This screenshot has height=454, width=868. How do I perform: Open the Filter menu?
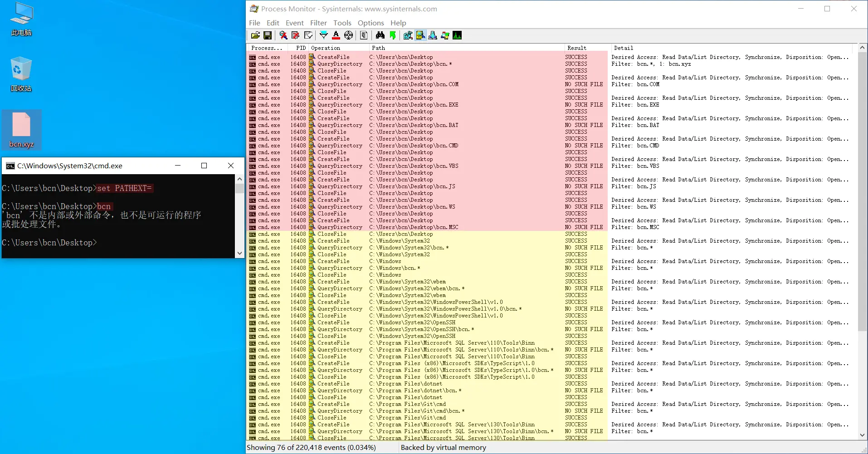pyautogui.click(x=318, y=23)
